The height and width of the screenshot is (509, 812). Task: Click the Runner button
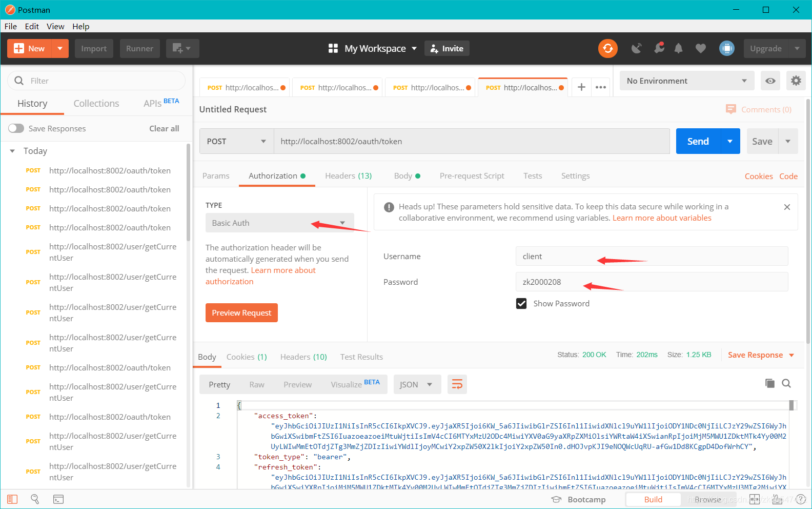140,48
